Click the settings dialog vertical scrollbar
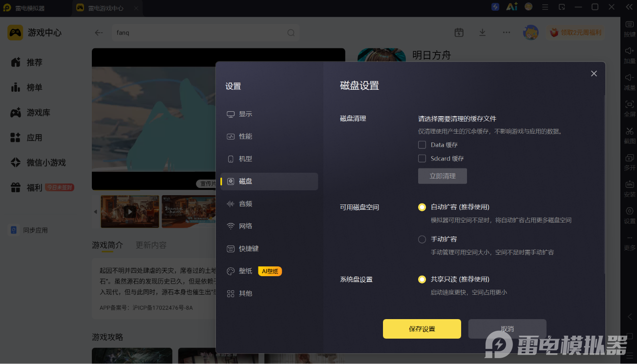The width and height of the screenshot is (637, 364). tap(604, 185)
